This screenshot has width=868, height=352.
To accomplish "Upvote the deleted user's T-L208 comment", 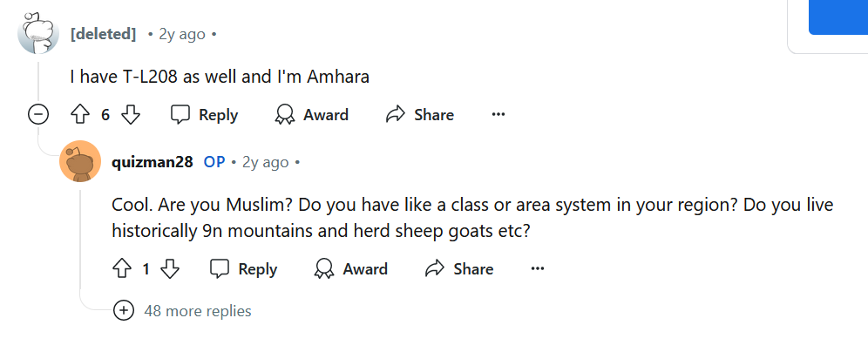I will pos(81,114).
